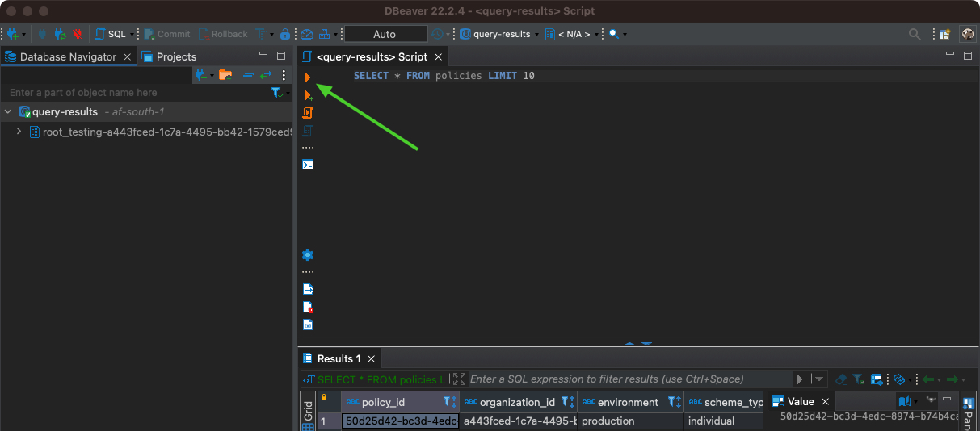980x431 pixels.
Task: Toggle link with editor arrows icon
Action: [x=265, y=75]
